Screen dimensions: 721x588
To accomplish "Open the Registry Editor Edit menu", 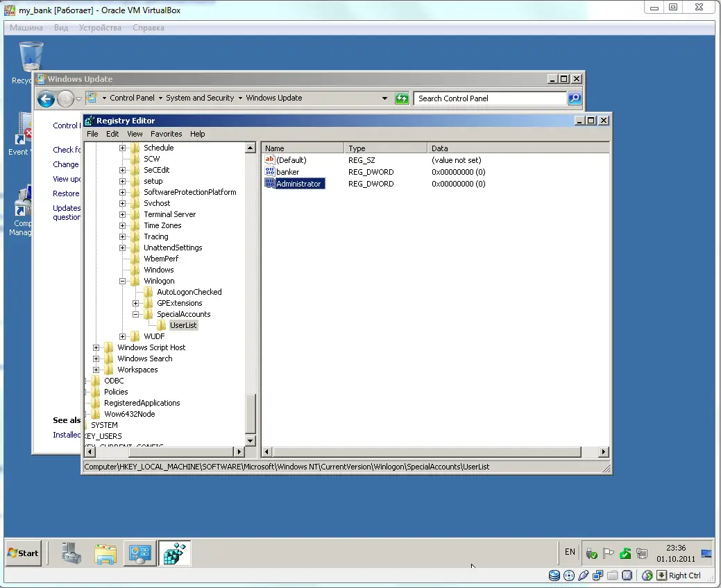I will (x=112, y=134).
